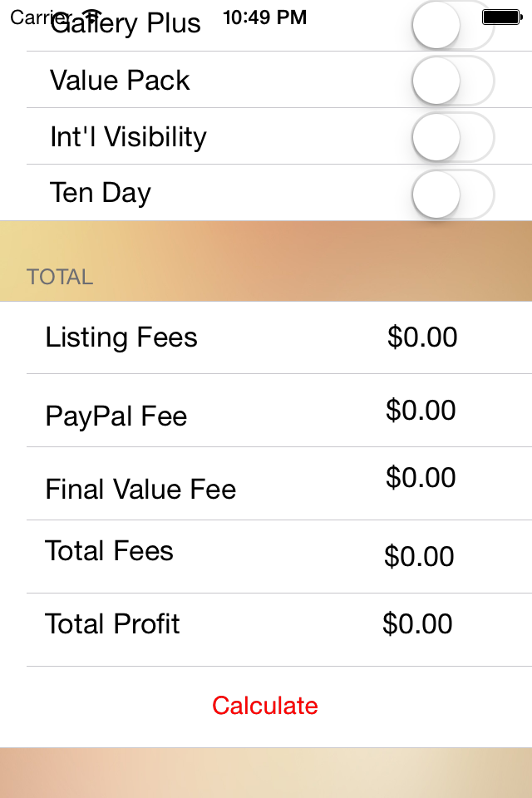This screenshot has height=798, width=532.
Task: Tap the Listing Fees $0.00 amount
Action: click(x=422, y=337)
